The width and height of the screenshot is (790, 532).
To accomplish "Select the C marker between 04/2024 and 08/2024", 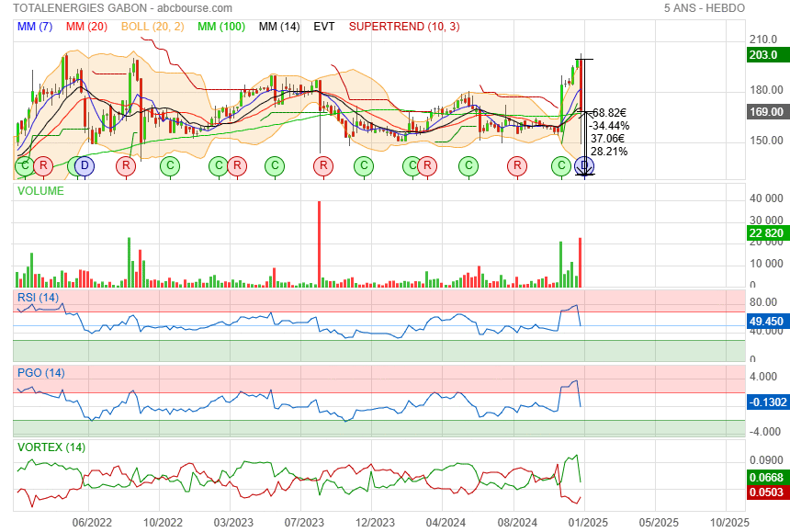I will (x=468, y=165).
